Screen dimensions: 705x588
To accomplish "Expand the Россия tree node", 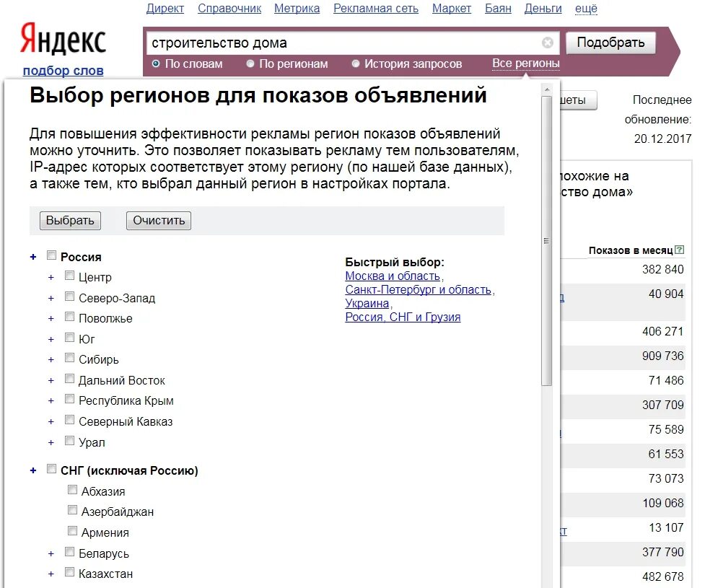I will pyautogui.click(x=33, y=257).
